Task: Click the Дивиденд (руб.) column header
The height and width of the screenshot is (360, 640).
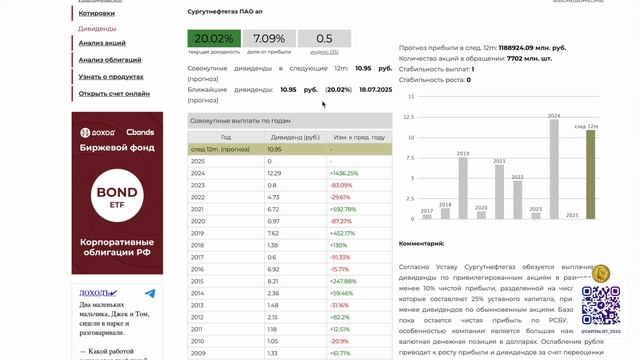Action: [295, 137]
